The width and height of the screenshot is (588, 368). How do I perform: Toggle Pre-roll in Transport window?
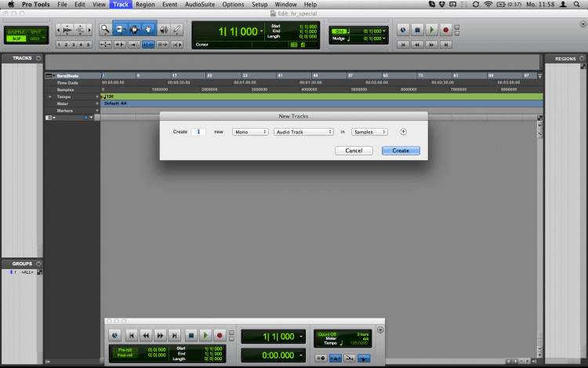[x=125, y=350]
